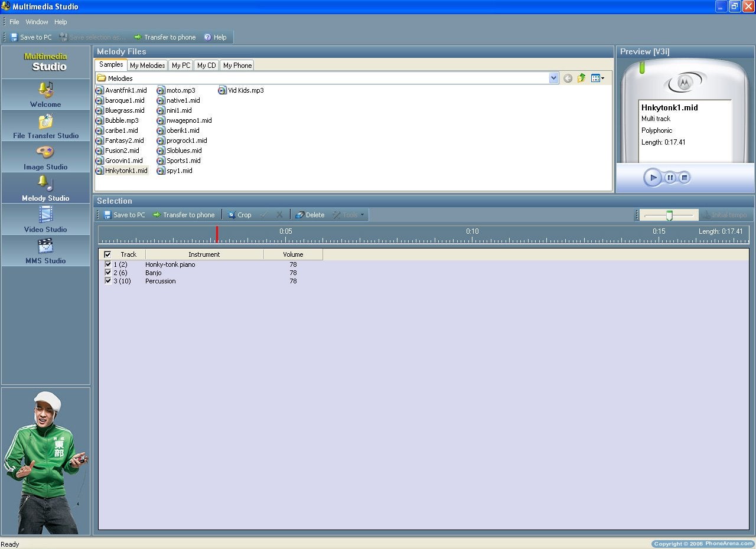Click the Delete button in Selection toolbar
756x549 pixels.
310,215
